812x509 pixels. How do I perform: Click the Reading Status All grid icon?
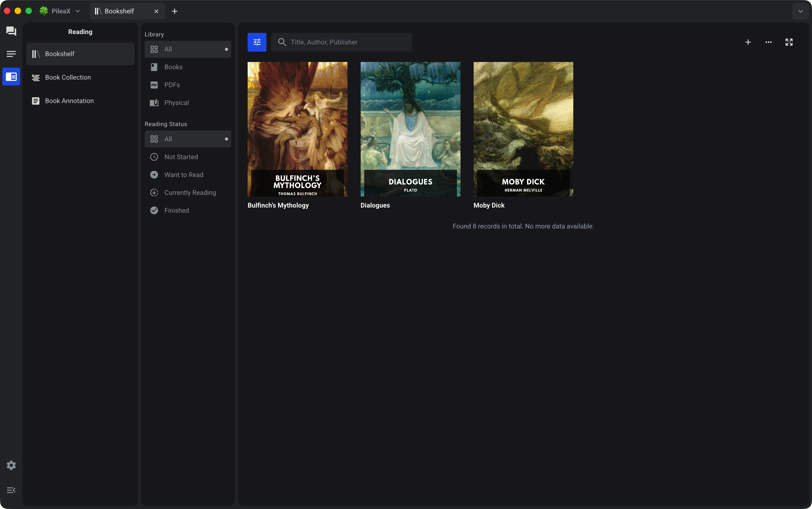tap(154, 139)
